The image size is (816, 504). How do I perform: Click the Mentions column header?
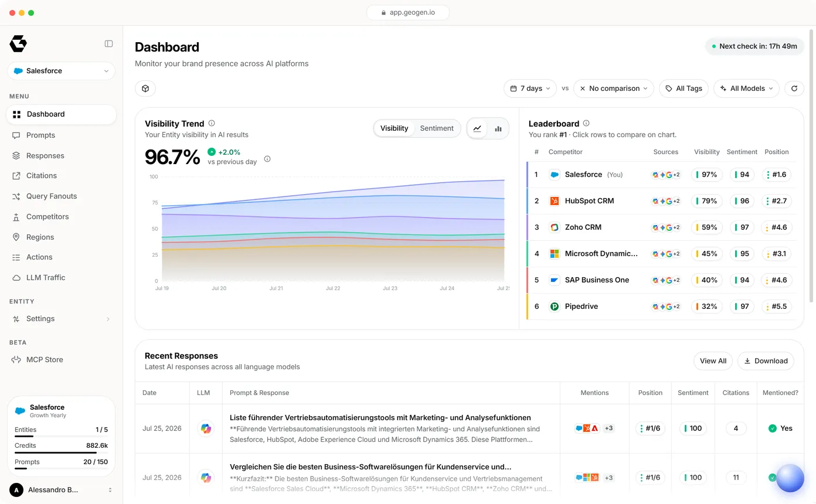(x=594, y=393)
